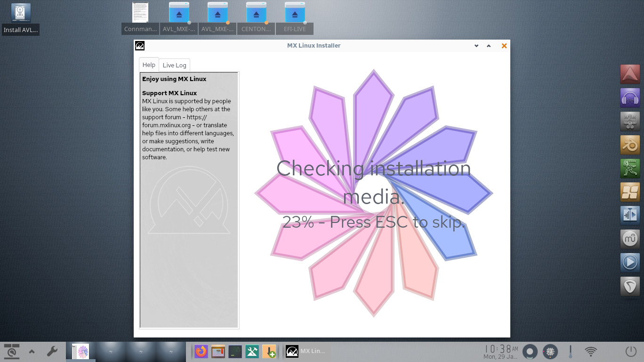This screenshot has height=362, width=644.
Task: Switch to the Live Log tab
Action: pyautogui.click(x=174, y=65)
